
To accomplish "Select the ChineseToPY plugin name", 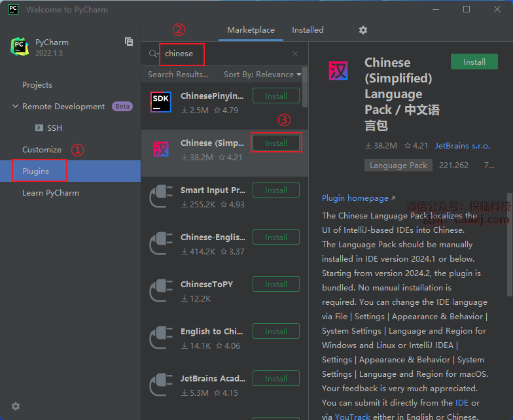I will [x=207, y=284].
